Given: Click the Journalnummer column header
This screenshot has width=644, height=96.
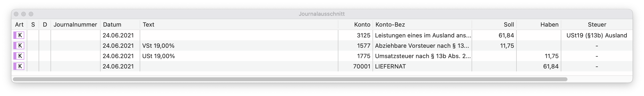Looking at the screenshot, I should pyautogui.click(x=75, y=25).
